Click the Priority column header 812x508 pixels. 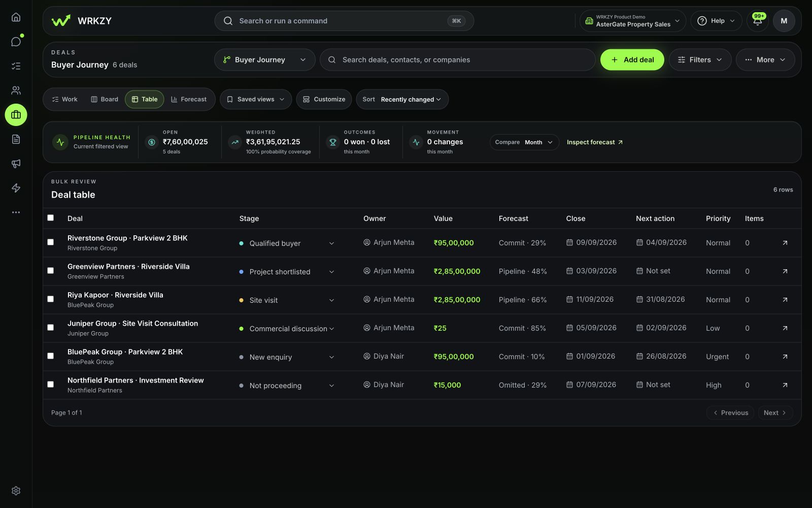pyautogui.click(x=718, y=218)
